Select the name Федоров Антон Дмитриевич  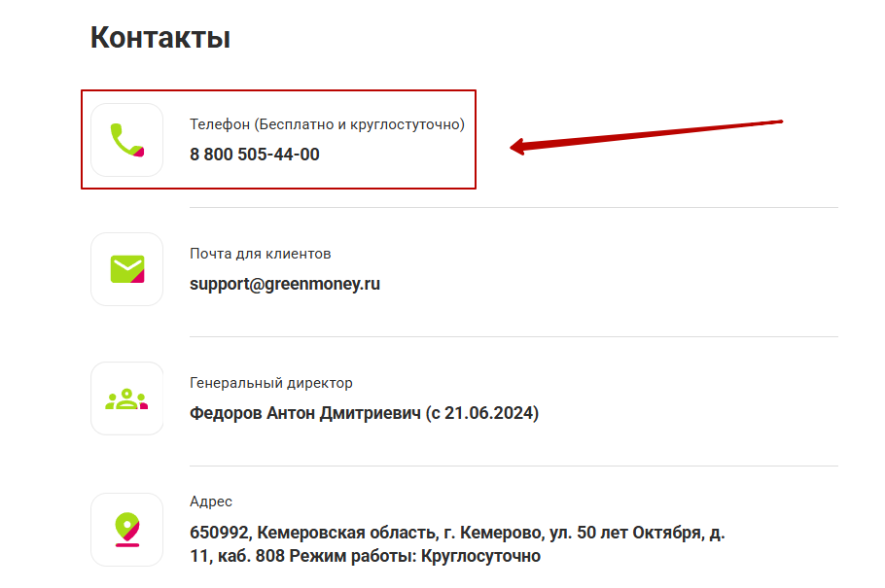pos(305,413)
